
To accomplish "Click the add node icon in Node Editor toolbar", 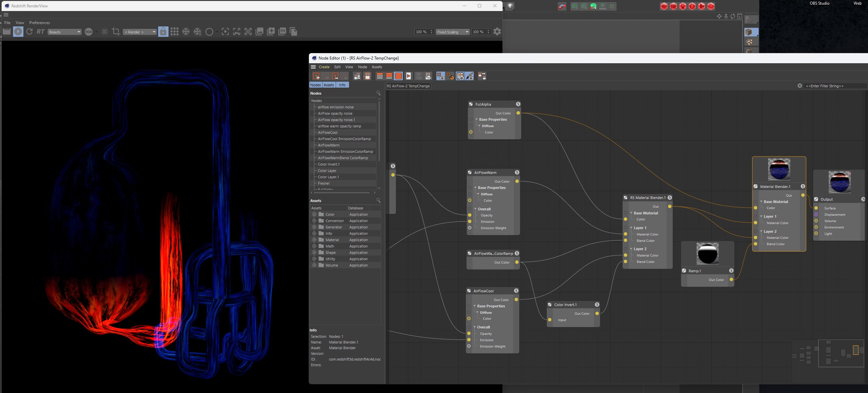I will [316, 76].
